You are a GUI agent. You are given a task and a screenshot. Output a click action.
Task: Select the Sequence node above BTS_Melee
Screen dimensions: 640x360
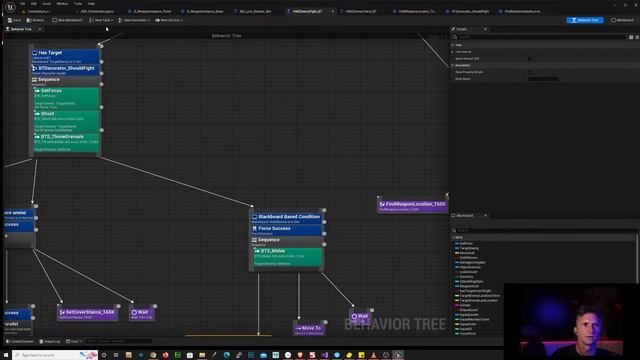287,241
